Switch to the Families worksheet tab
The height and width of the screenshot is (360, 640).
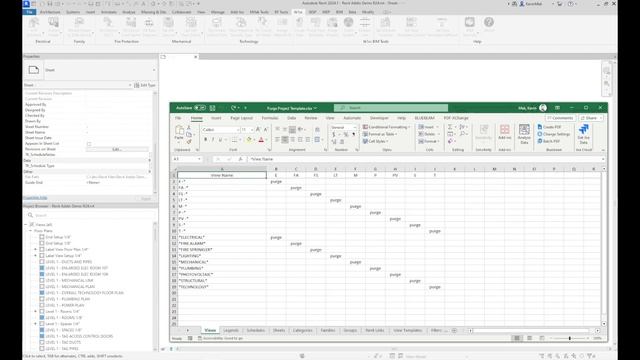coord(328,330)
